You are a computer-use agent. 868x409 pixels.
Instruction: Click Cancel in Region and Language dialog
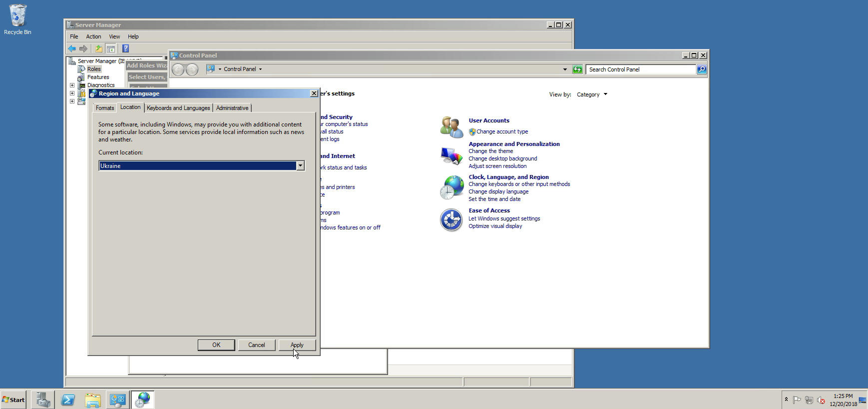(x=257, y=345)
